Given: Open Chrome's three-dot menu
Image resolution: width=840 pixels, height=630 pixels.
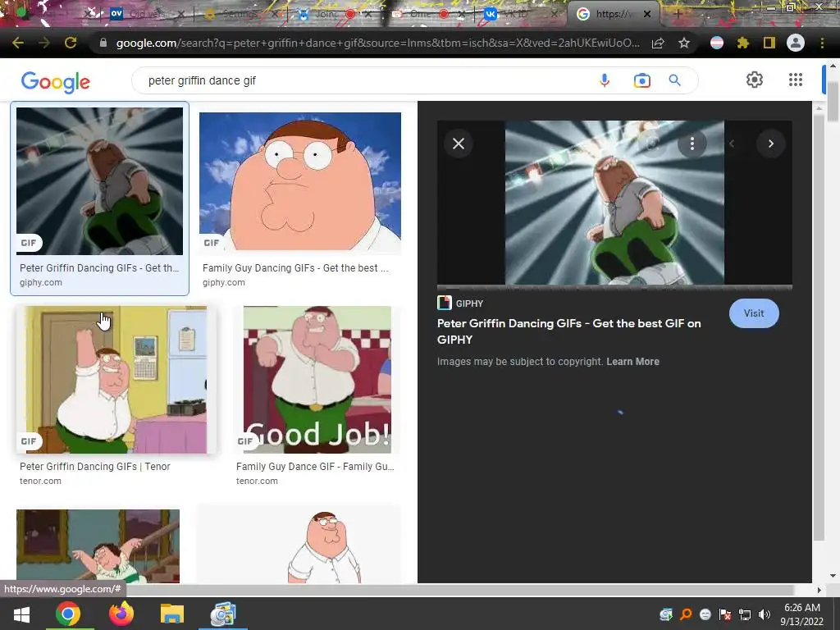Looking at the screenshot, I should coord(822,43).
